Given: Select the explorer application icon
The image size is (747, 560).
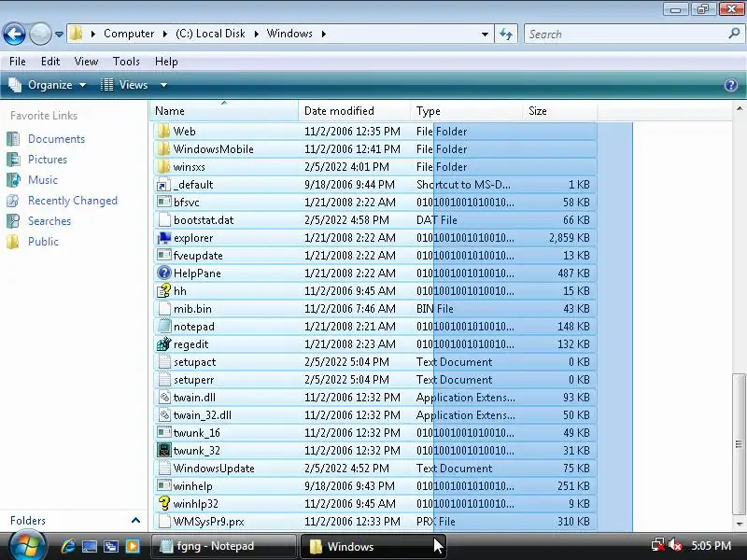Looking at the screenshot, I should (x=164, y=237).
